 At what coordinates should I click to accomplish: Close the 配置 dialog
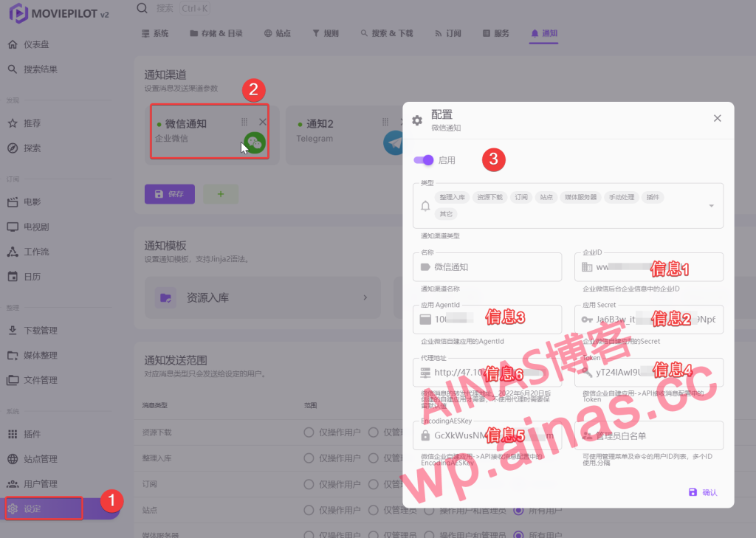click(x=718, y=118)
